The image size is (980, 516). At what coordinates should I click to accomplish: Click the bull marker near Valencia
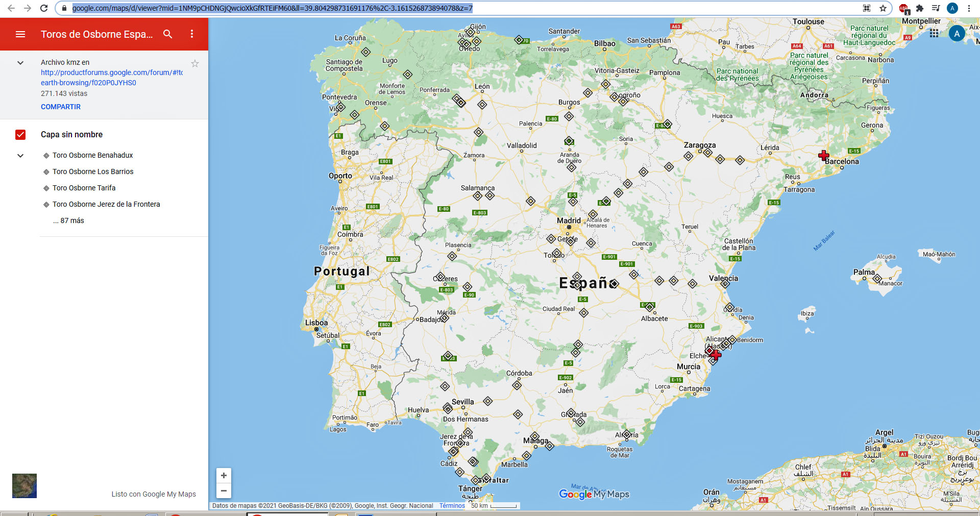[725, 283]
